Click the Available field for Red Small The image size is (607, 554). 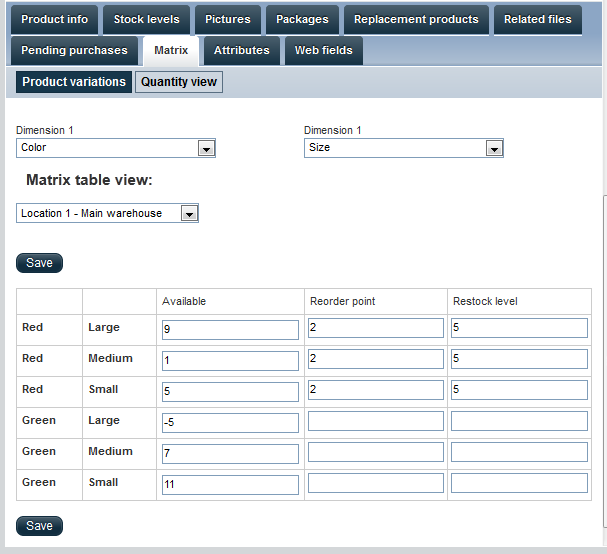230,392
